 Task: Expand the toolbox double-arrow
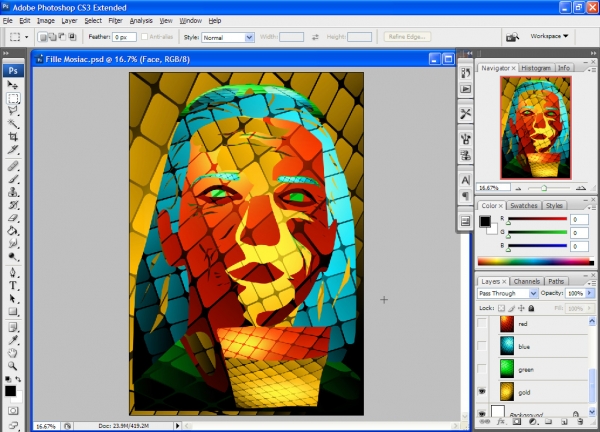6,53
